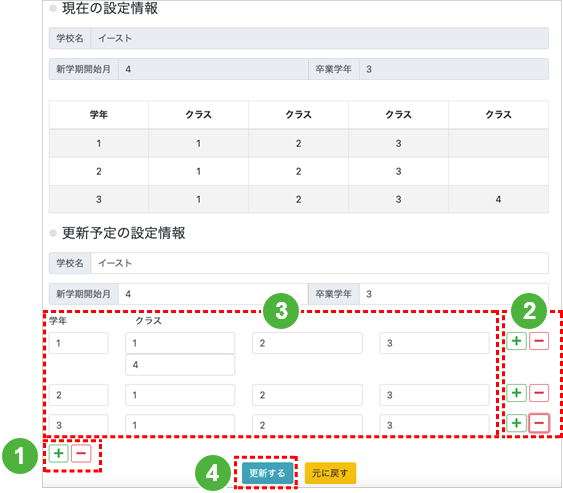Remove a class from grade 1 row
Viewport: 563px width, 493px height.
point(539,341)
